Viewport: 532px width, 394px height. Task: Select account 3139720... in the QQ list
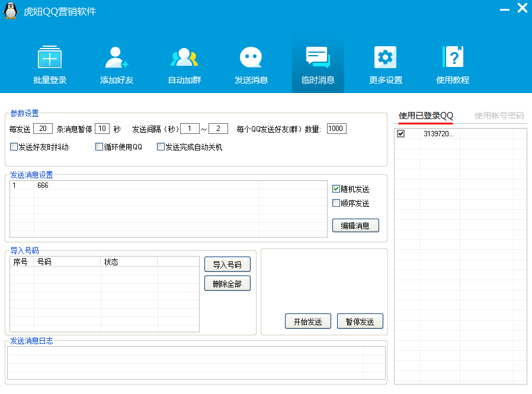pyautogui.click(x=460, y=134)
